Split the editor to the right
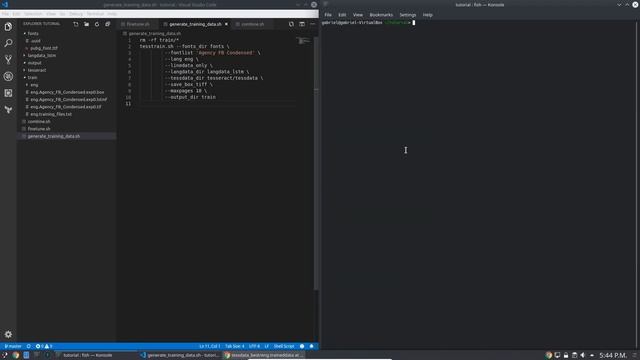 (302, 24)
